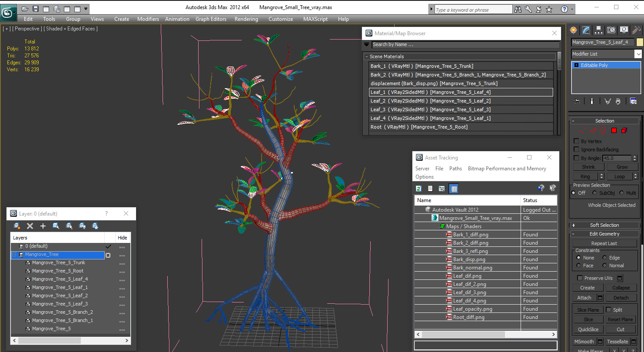
Task: Collapse Scene Materials group in Material Browser
Action: (367, 56)
